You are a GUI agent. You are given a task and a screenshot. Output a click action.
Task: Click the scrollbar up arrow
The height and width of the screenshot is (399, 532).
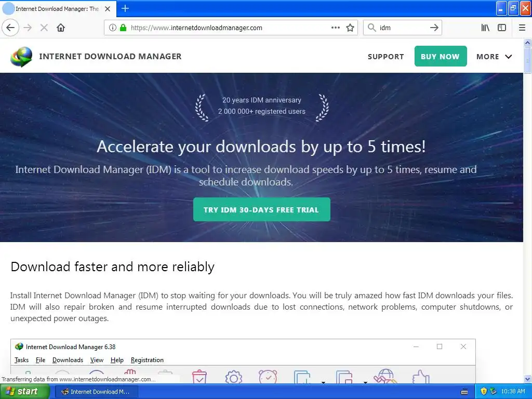point(527,43)
